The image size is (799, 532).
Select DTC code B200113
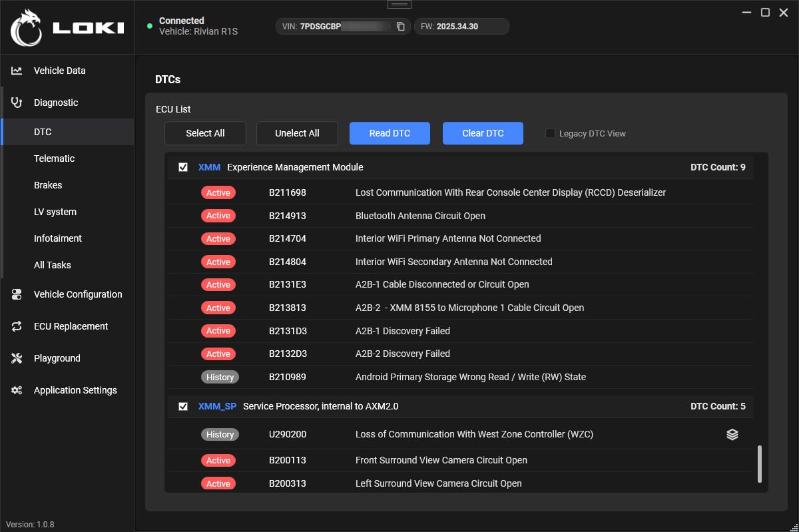(288, 460)
